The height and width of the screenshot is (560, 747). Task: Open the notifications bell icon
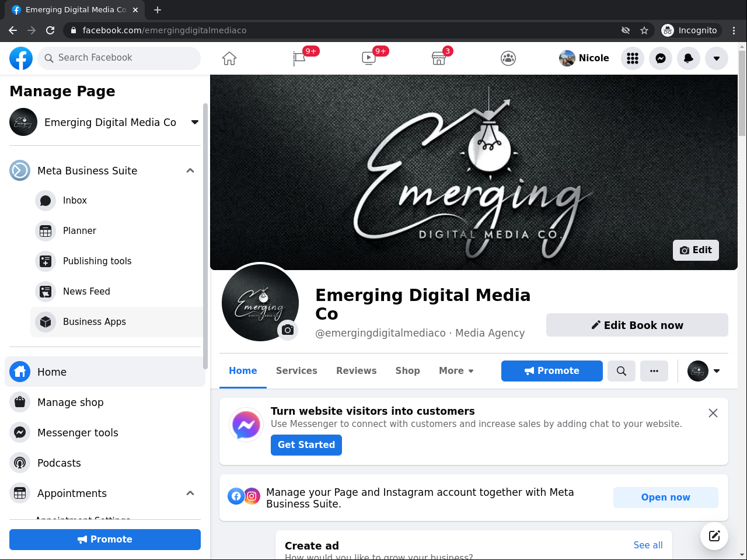pos(689,58)
